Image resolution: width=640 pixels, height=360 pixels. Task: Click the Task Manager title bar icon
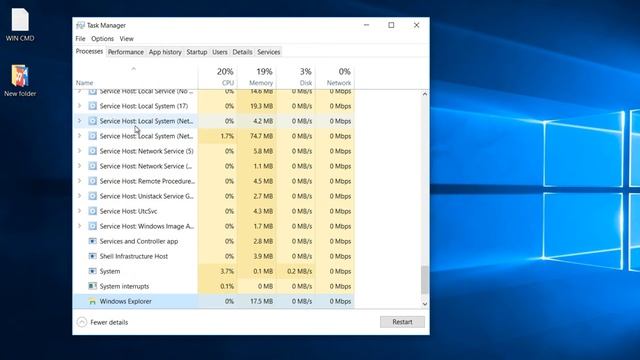[x=80, y=25]
